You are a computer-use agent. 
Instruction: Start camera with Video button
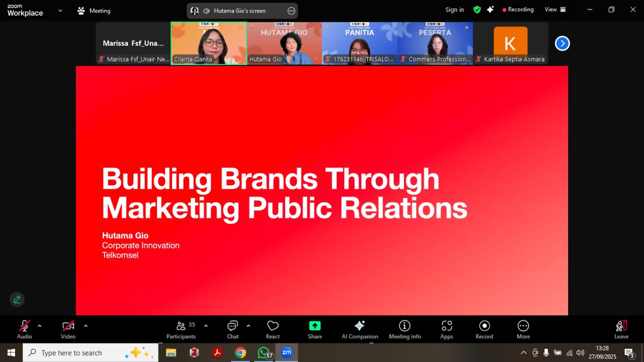(68, 330)
